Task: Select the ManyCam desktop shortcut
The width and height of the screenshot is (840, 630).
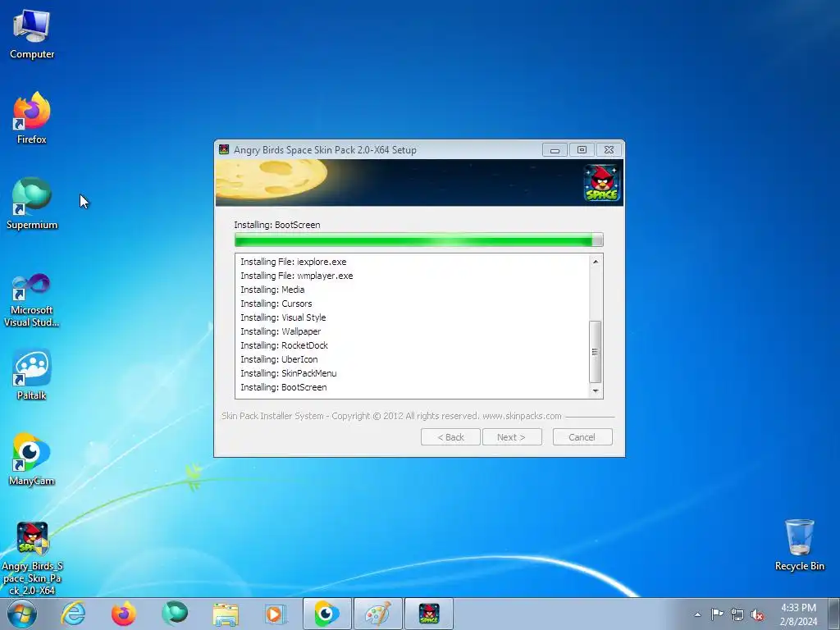Action: (32, 459)
